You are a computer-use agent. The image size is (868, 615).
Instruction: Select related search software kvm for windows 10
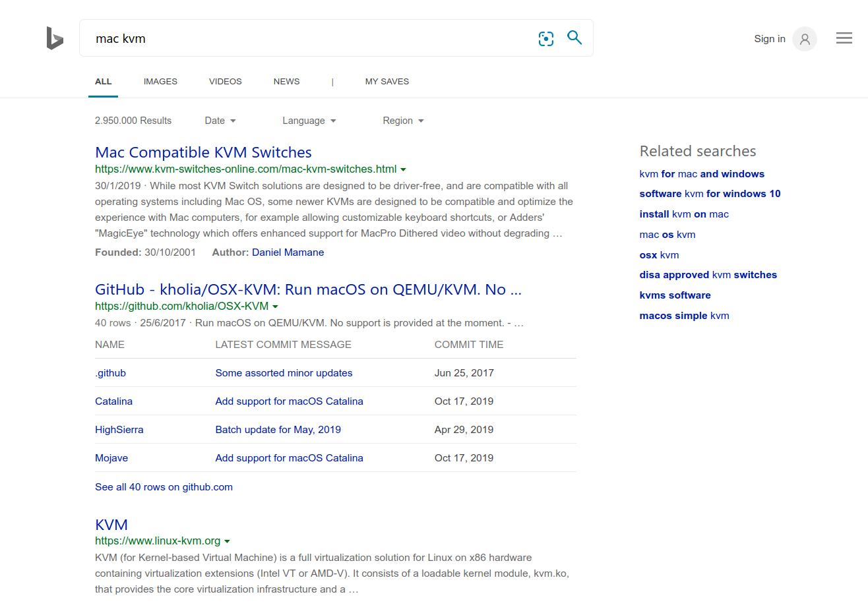coord(710,194)
